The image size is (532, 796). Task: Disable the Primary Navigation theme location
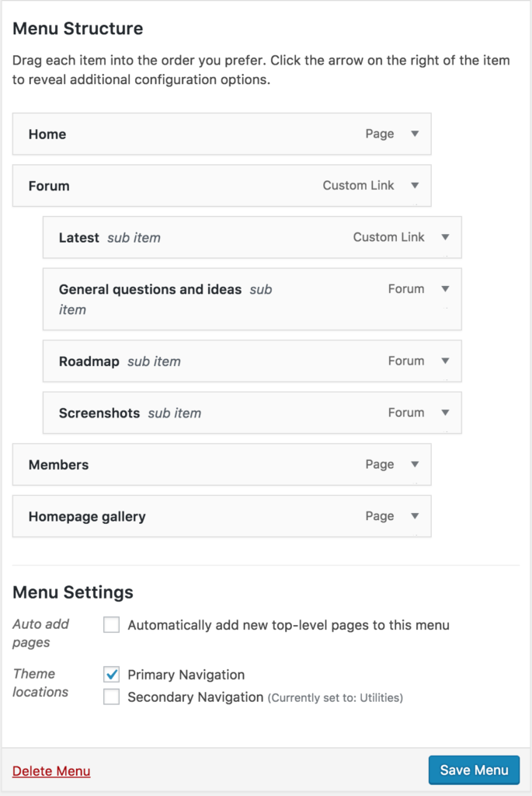coord(113,675)
